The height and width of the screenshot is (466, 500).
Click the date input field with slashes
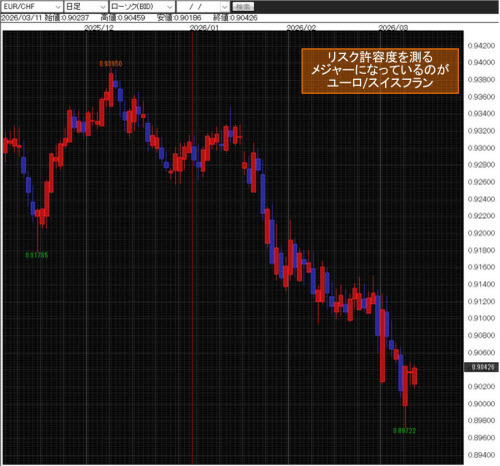click(199, 7)
